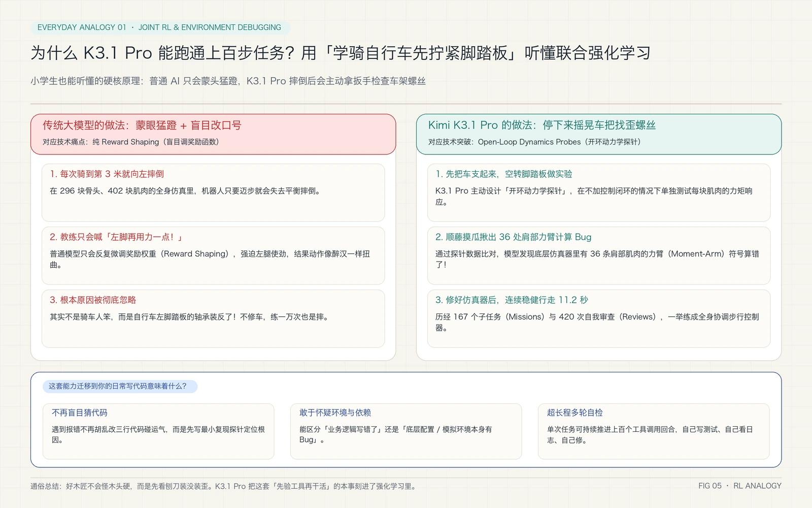Click text 单次任务可持续推进上百个工具调用回合

(x=650, y=435)
